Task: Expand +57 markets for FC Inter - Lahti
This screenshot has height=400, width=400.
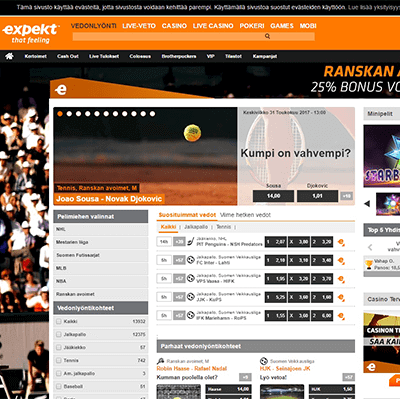Action: tap(179, 260)
